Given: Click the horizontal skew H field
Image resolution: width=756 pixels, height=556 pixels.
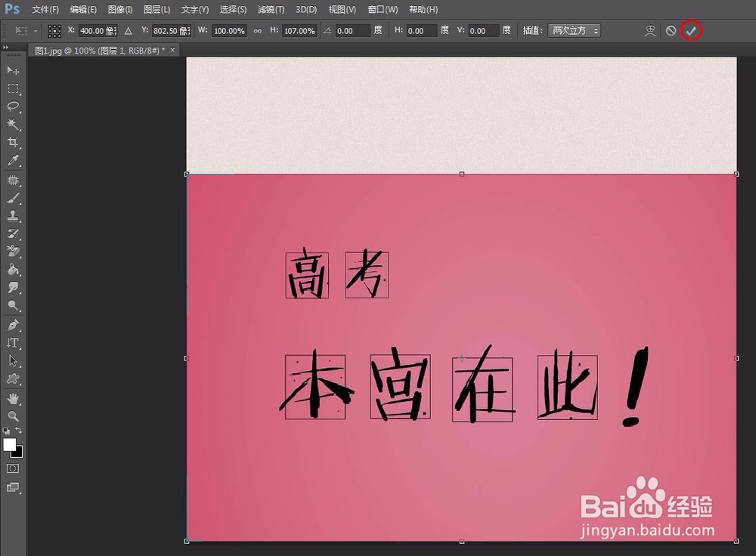Looking at the screenshot, I should coord(422,31).
